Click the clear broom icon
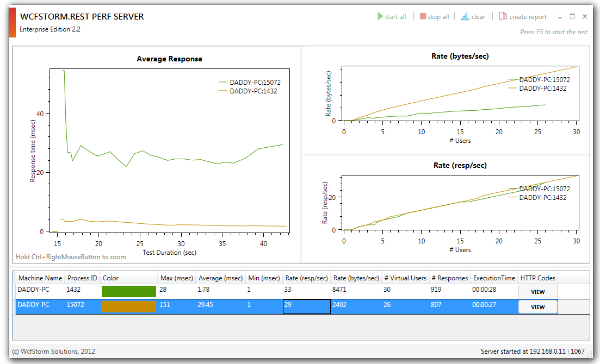600x364 pixels. (465, 16)
